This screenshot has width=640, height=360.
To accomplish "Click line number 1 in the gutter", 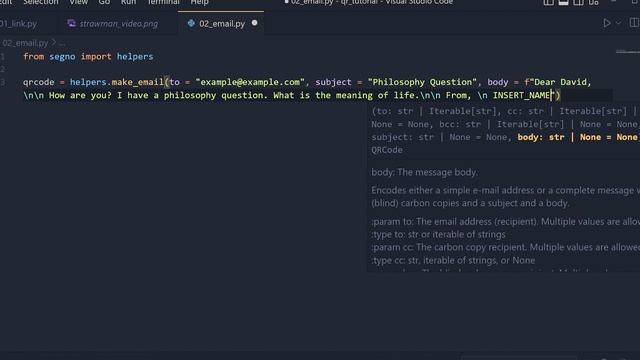I will pos(3,57).
